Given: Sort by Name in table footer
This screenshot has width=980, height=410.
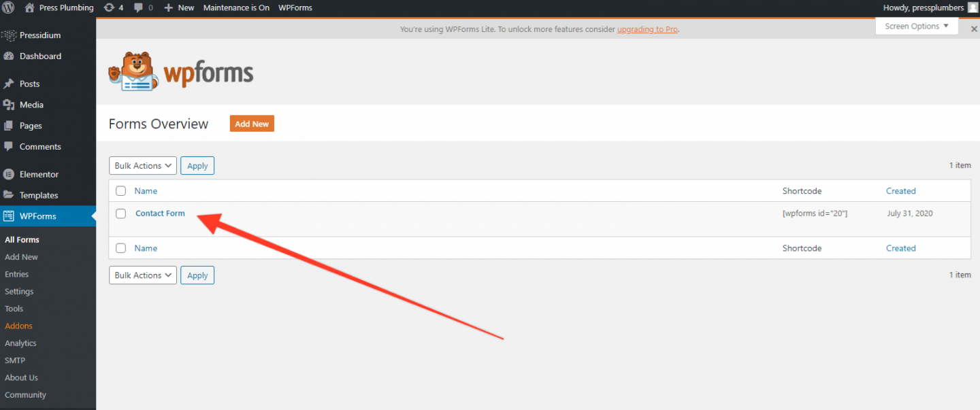Looking at the screenshot, I should (146, 248).
